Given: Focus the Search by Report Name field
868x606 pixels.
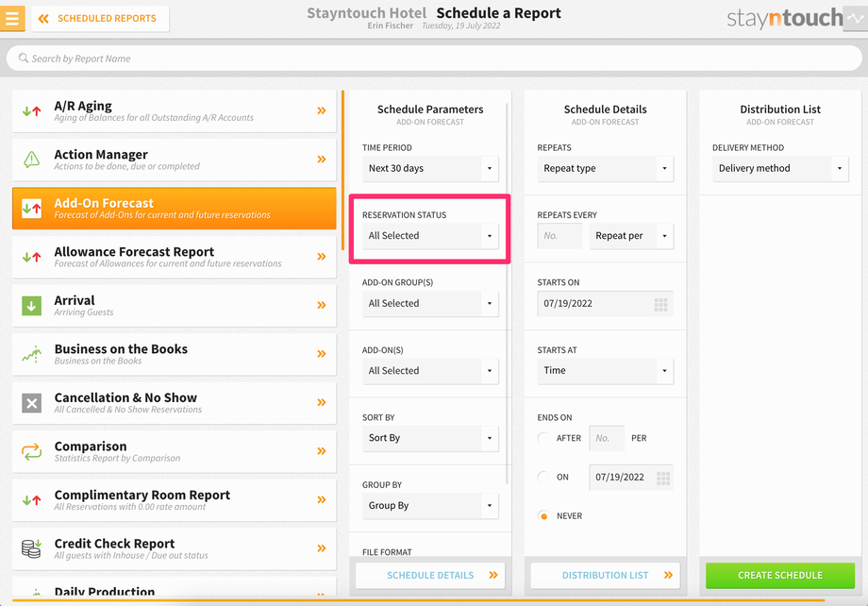Looking at the screenshot, I should pos(433,59).
